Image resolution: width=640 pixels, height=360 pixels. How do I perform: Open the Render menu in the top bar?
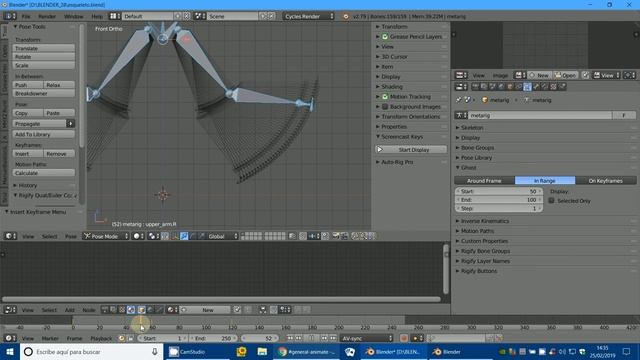[47, 16]
